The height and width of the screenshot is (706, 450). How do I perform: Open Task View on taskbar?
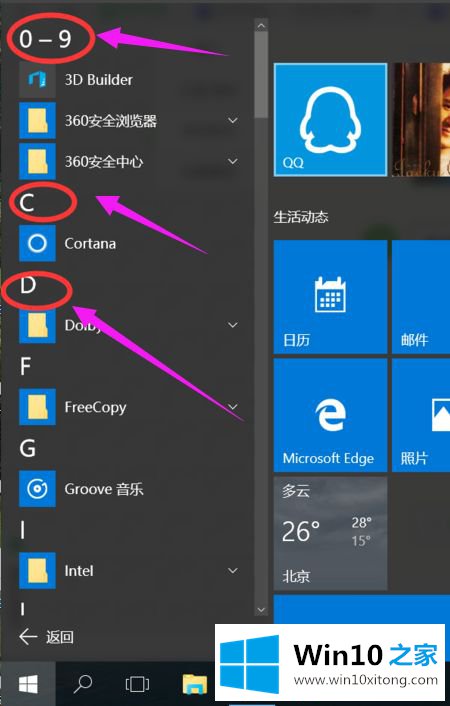(137, 685)
